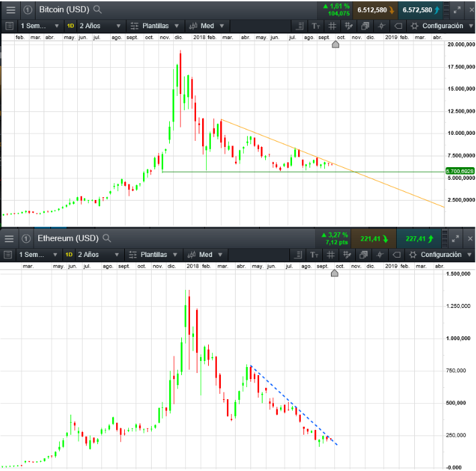Viewport: 476px width, 471px height.
Task: Open the Ethereum 2 Años range dropdown
Action: (99, 255)
